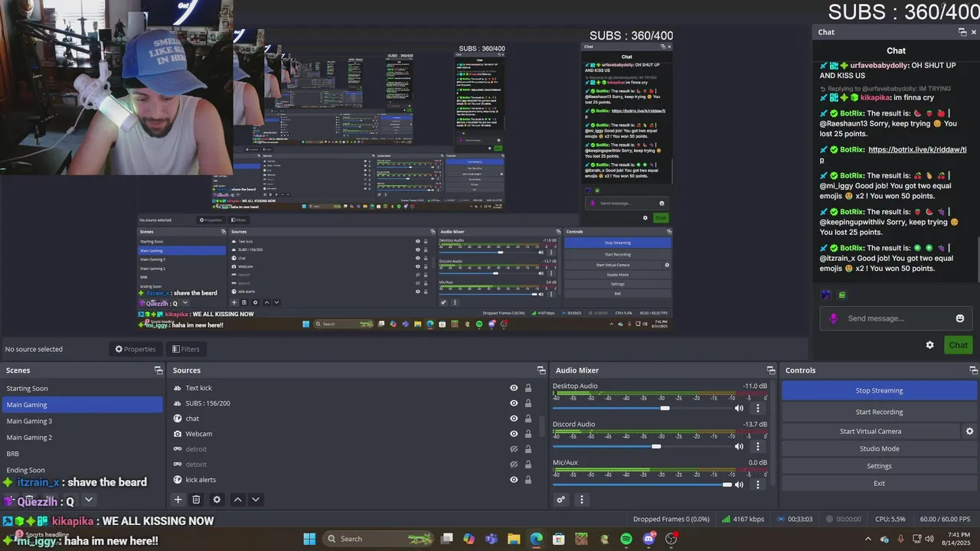
Task: Pop out the Audio Mixer dock icon
Action: coord(771,370)
